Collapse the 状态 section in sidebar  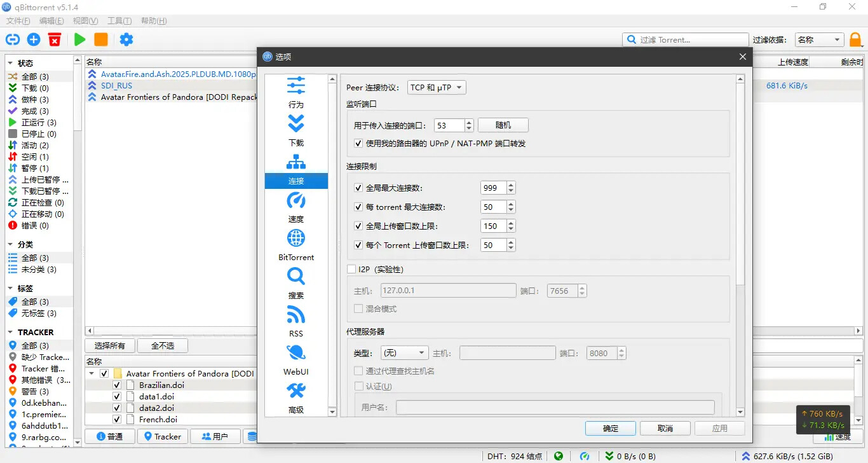[x=11, y=64]
